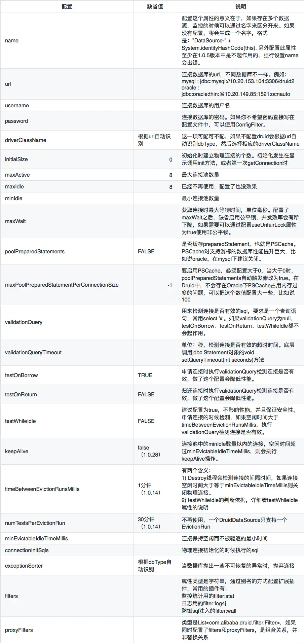Click the password description mentioning ConfigFilter
Screen dimensions: 305x644
238,121
